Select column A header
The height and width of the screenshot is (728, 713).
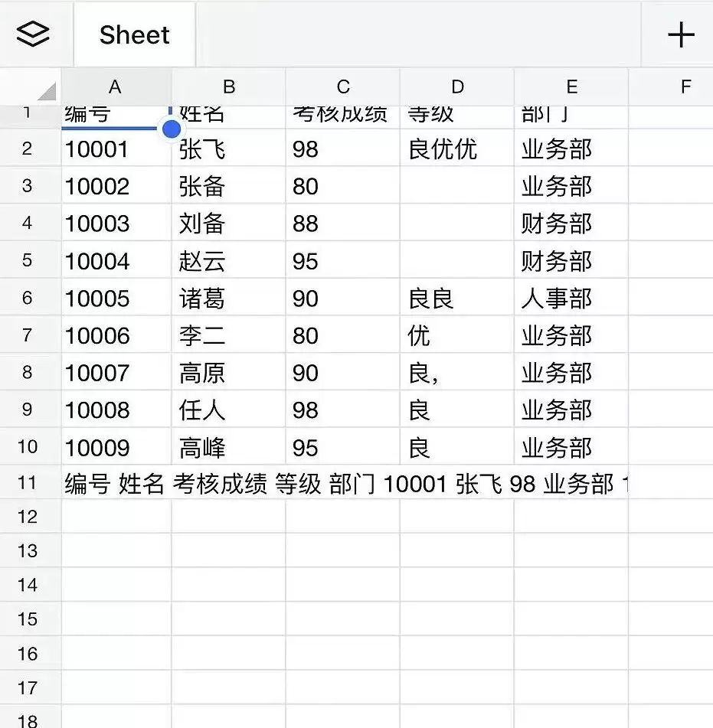[x=116, y=87]
